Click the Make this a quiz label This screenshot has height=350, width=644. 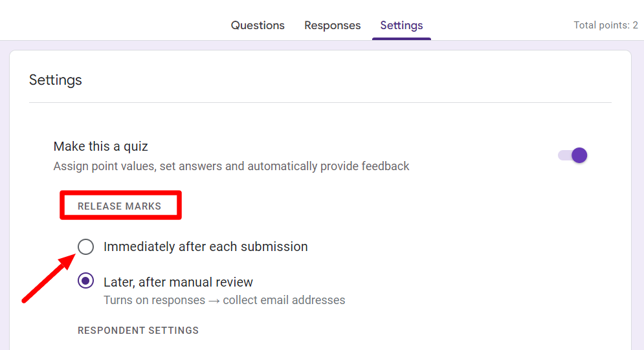point(100,146)
